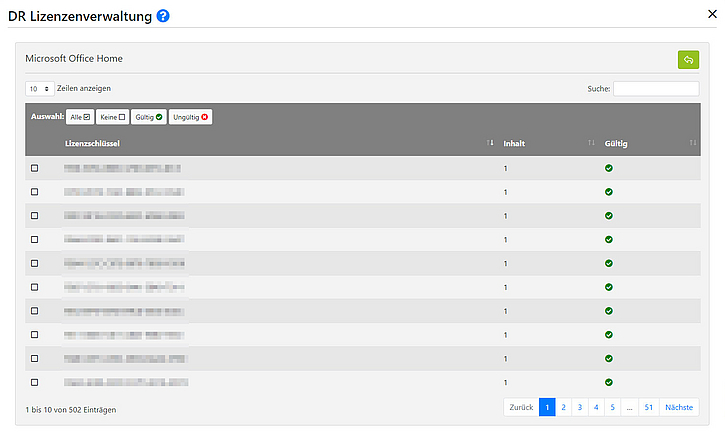
Task: Click the last row blurred license key
Action: [126, 382]
